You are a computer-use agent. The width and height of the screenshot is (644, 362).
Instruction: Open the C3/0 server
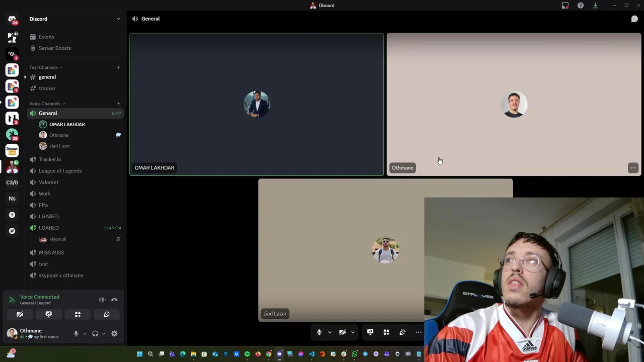(12, 183)
